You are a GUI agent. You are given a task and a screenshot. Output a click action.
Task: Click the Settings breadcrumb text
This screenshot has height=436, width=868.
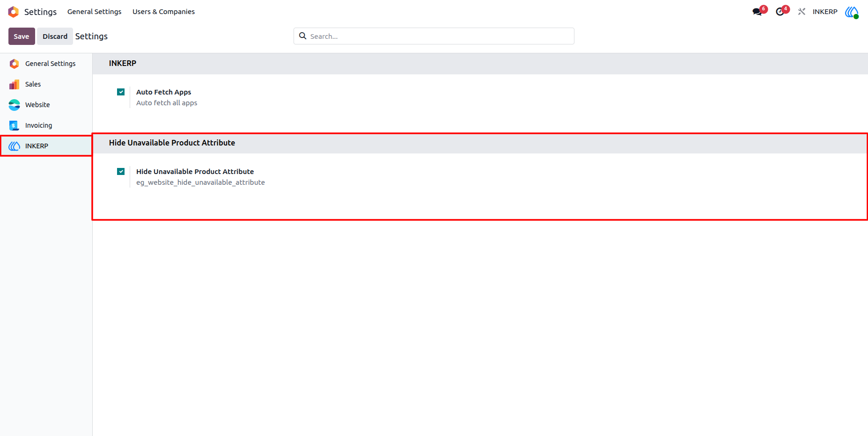[x=91, y=36]
